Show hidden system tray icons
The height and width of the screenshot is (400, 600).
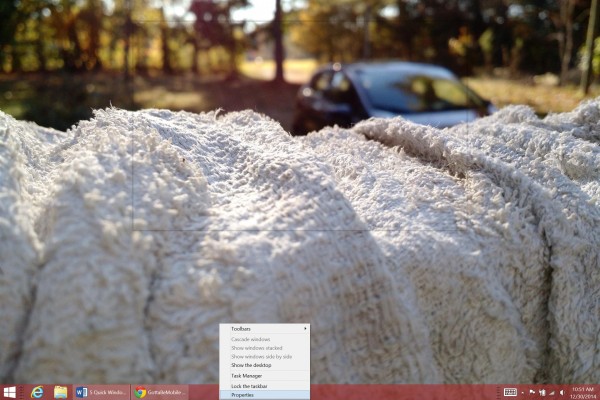tap(523, 392)
